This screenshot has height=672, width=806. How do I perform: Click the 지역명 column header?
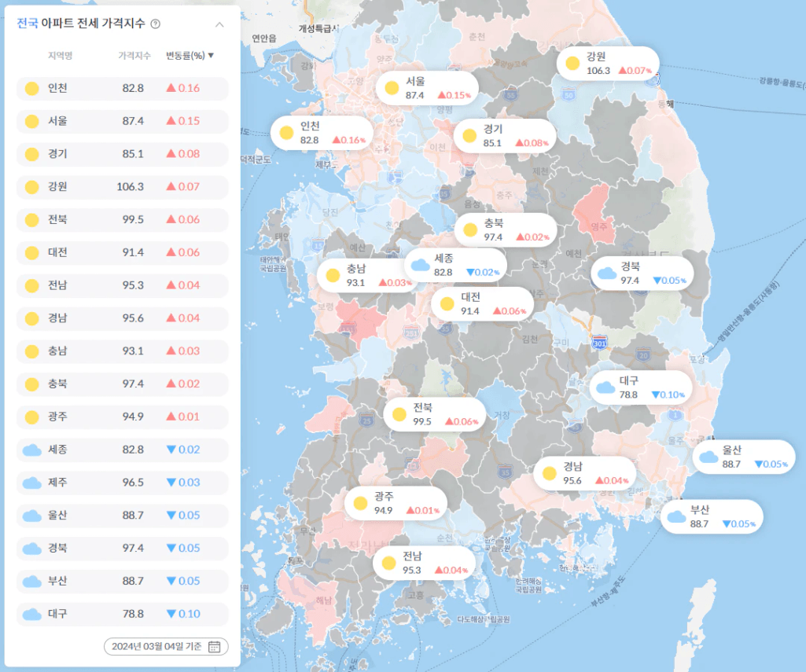point(60,56)
